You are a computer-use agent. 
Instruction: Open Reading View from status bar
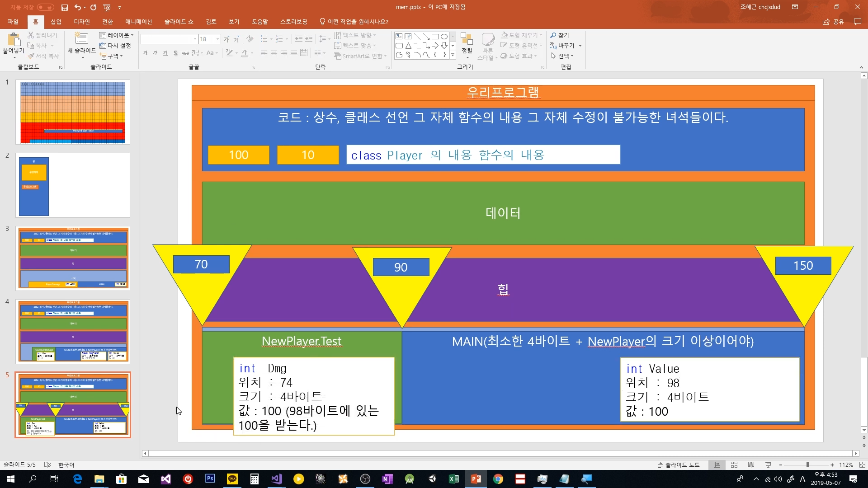click(x=751, y=465)
